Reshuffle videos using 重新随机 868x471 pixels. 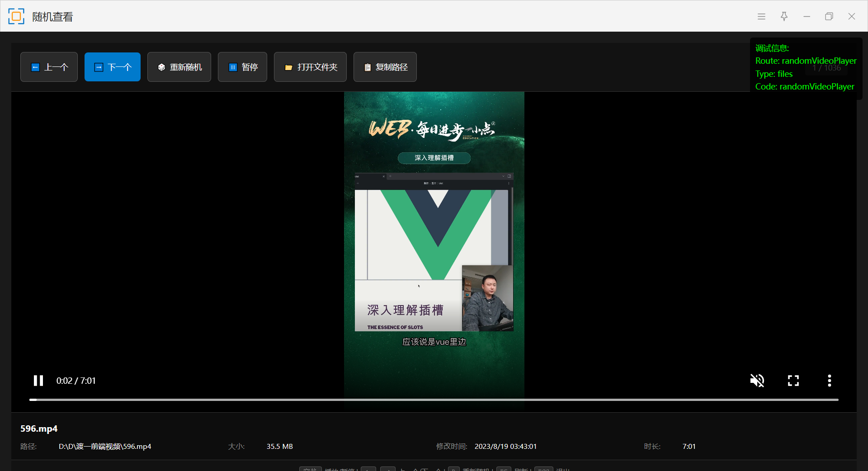[179, 67]
